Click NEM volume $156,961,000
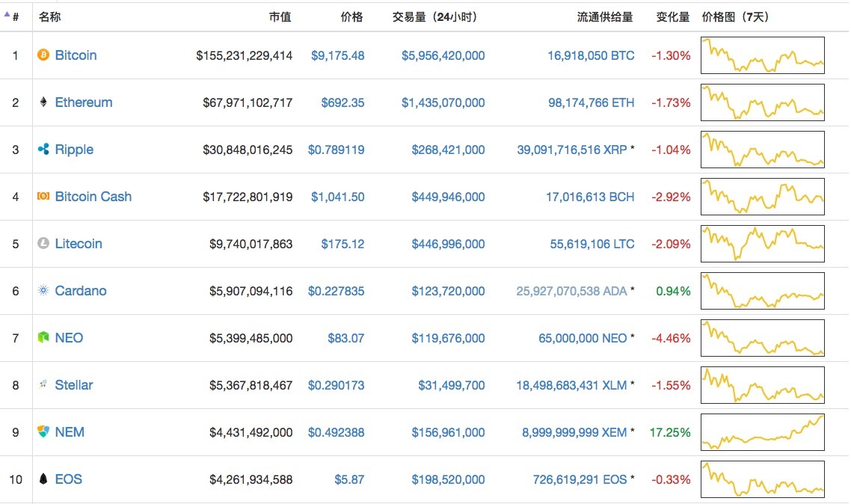Viewport: 851px width, 504px height. pyautogui.click(x=448, y=433)
